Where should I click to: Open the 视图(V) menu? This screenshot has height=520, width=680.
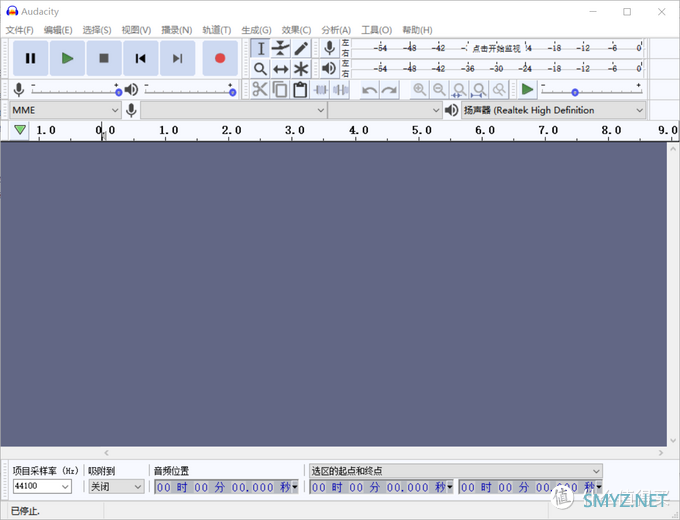136,30
